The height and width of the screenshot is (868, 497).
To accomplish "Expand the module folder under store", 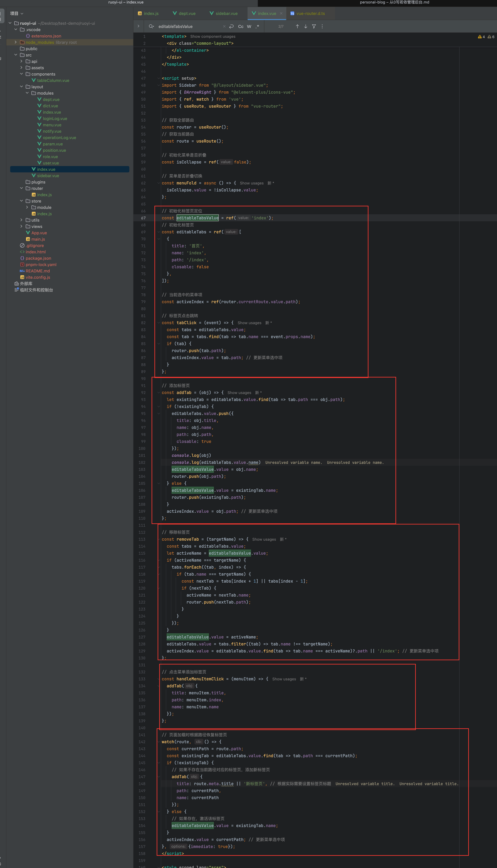I will [27, 207].
